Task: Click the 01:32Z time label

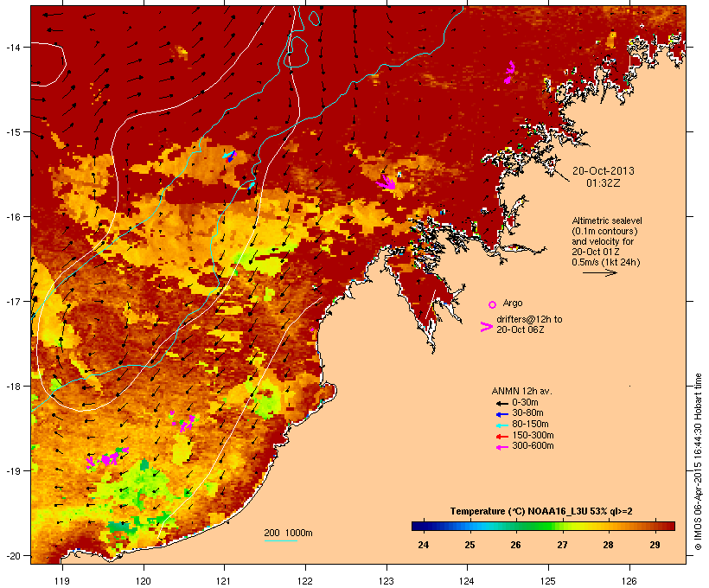Action: (604, 183)
